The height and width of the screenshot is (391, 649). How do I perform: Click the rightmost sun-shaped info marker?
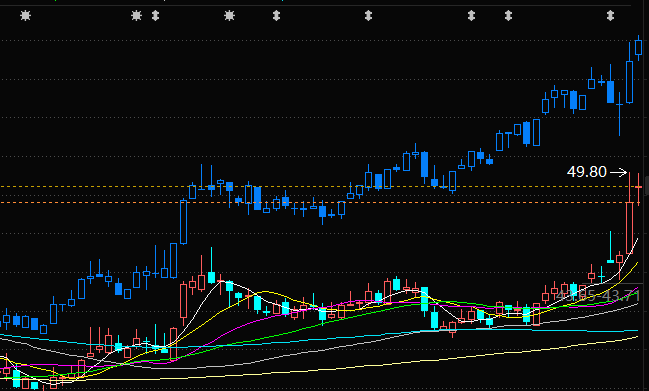(229, 16)
